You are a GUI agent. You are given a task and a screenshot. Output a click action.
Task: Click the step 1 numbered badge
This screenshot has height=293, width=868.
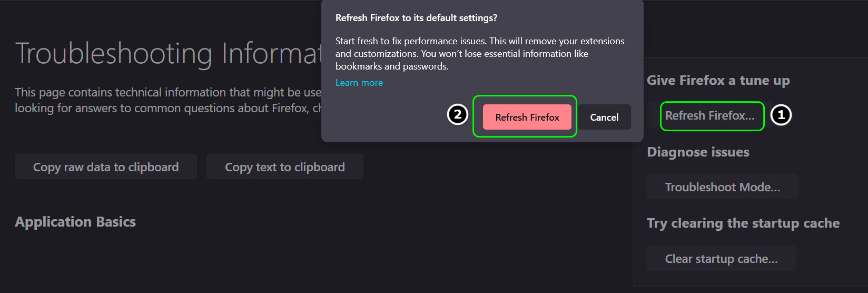(781, 115)
